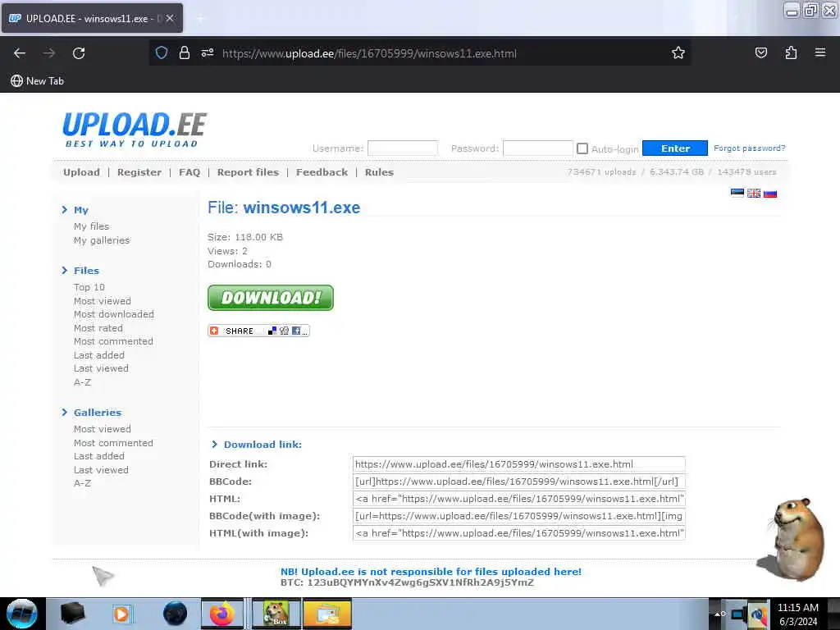Viewport: 840px width, 630px height.
Task: Click the SHARE bookmark button
Action: point(258,331)
